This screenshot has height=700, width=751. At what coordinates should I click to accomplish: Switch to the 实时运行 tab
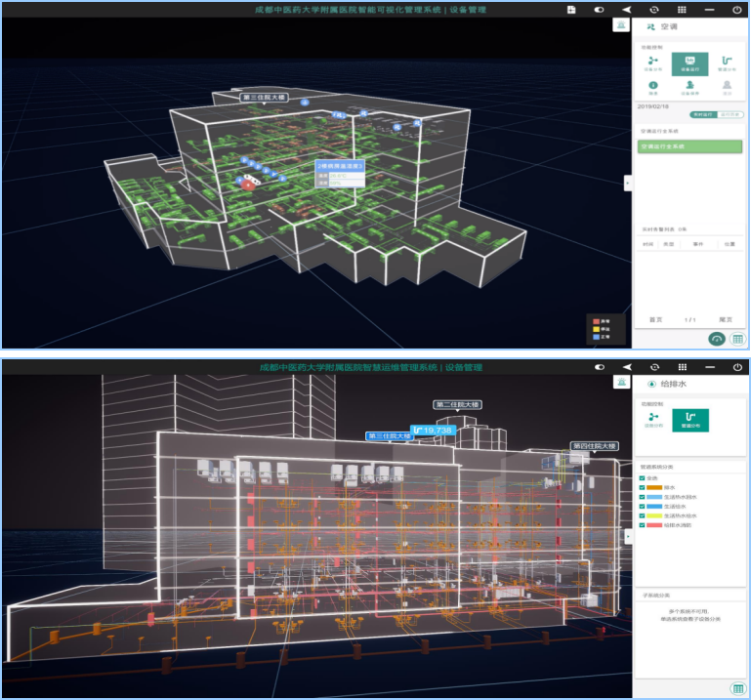coord(704,114)
